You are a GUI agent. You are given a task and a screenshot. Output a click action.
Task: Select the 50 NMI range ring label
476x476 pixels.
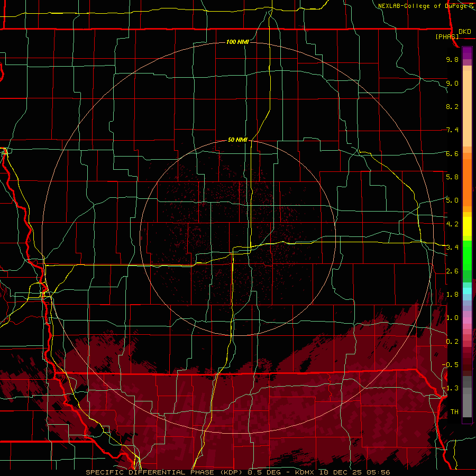coord(237,140)
